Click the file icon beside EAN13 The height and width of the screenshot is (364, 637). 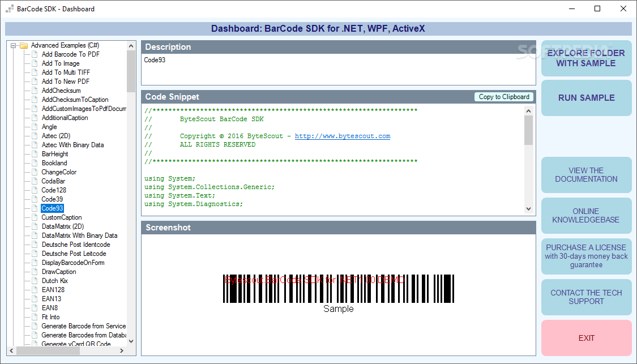coord(35,298)
